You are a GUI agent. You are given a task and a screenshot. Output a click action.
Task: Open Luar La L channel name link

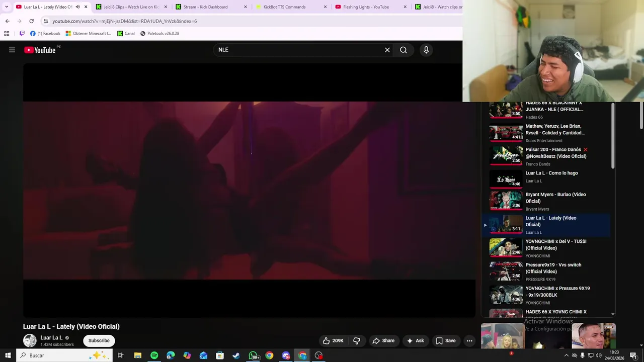coord(51,338)
